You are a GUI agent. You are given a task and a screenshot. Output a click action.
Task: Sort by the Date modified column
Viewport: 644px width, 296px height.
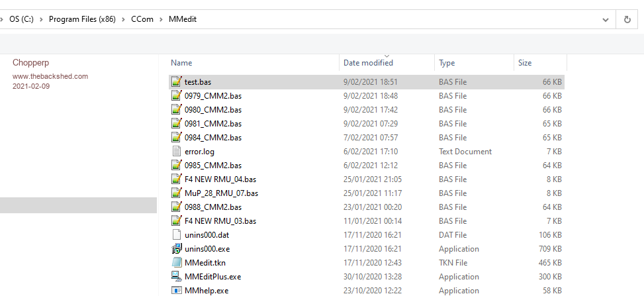[368, 63]
